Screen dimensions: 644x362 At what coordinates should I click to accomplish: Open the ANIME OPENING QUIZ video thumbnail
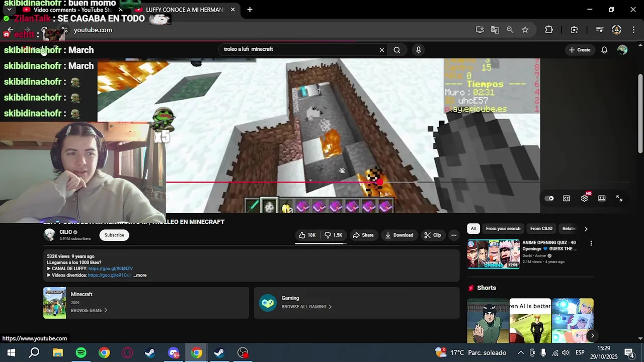[494, 254]
